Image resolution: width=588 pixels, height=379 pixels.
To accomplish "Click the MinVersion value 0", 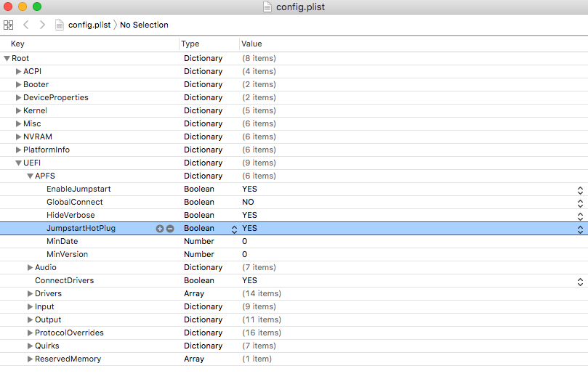I will coord(244,255).
